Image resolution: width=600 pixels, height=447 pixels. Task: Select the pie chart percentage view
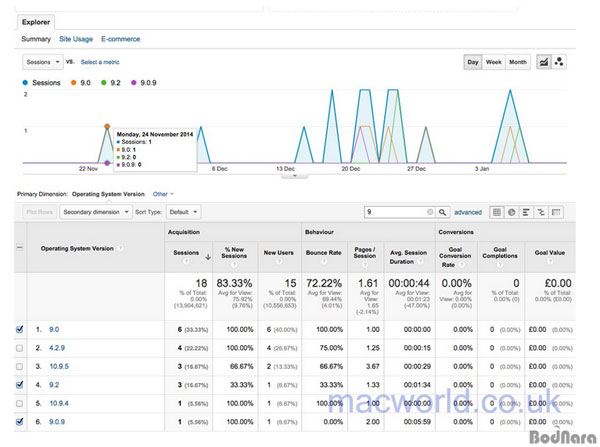coord(512,212)
